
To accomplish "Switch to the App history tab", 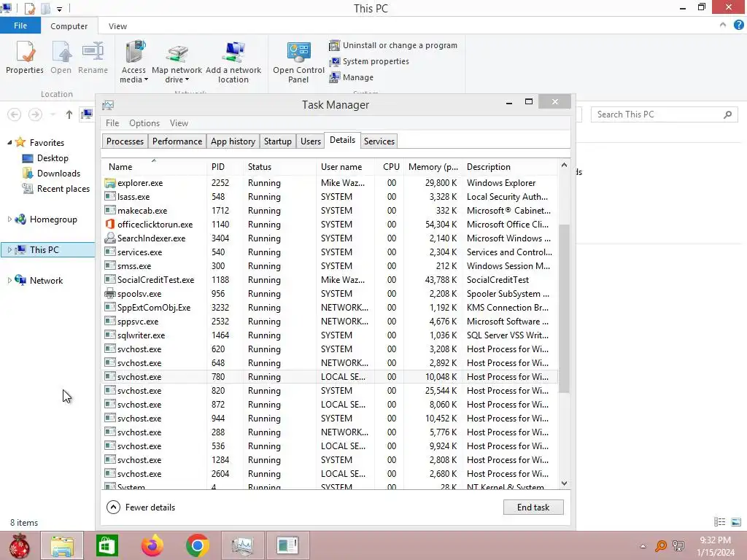I will (x=233, y=141).
